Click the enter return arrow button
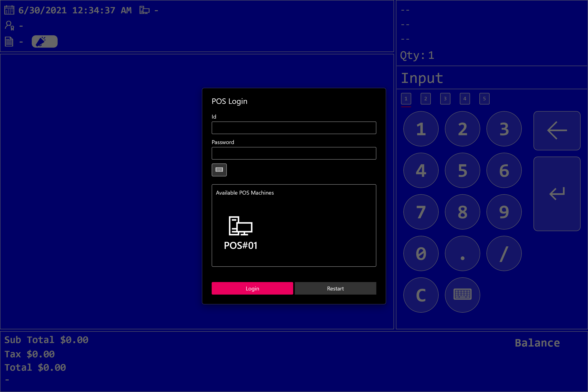588x392 pixels. pos(557,194)
